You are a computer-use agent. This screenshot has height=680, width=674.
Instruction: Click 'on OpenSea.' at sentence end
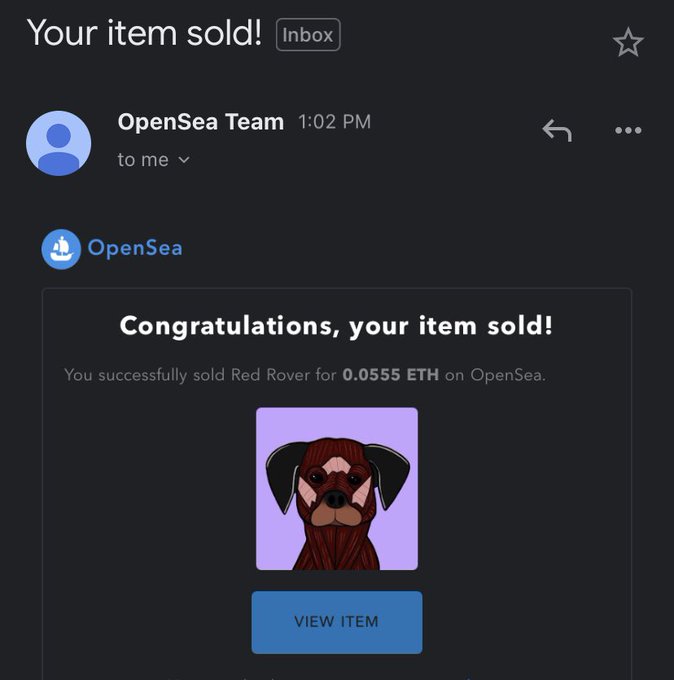point(495,375)
